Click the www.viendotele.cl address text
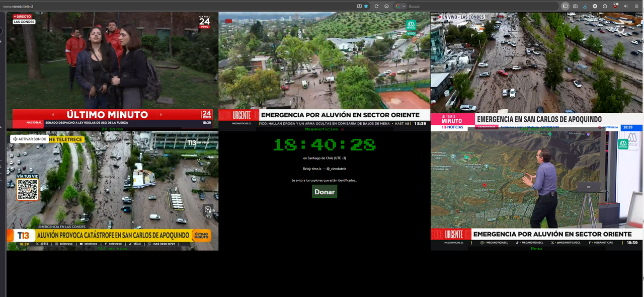This screenshot has width=644, height=297. point(19,6)
